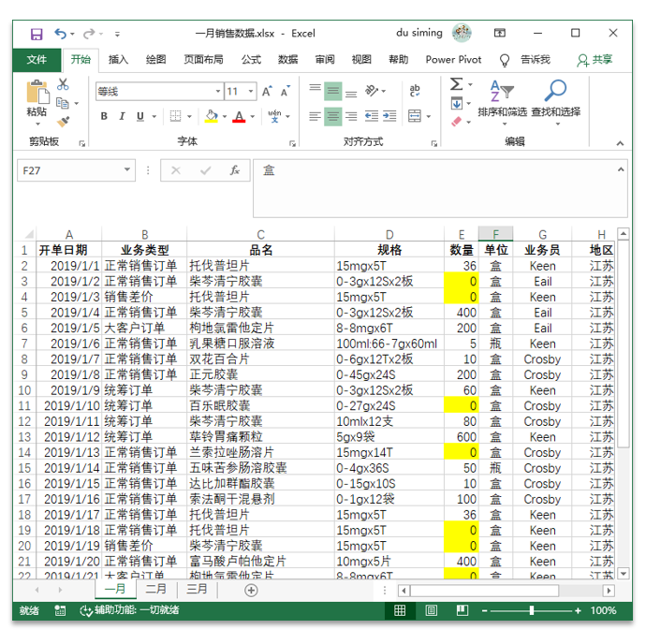Open the font name 等线 dropdown

coord(218,92)
